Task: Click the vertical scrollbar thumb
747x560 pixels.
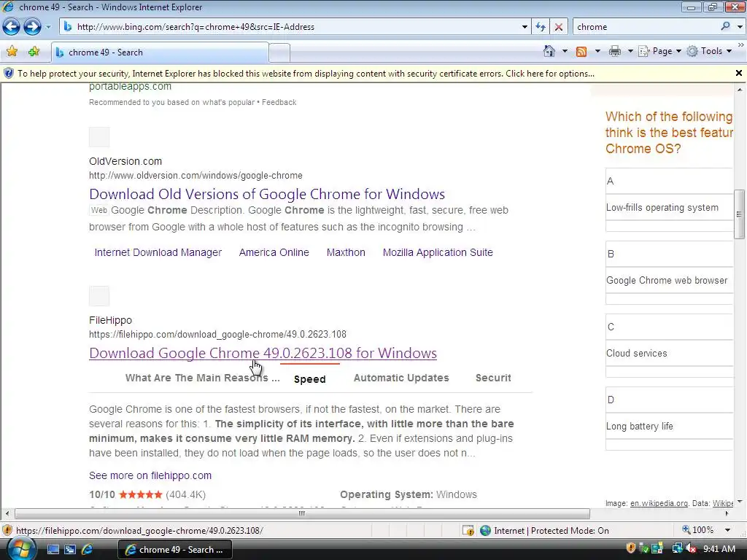Action: click(x=740, y=214)
